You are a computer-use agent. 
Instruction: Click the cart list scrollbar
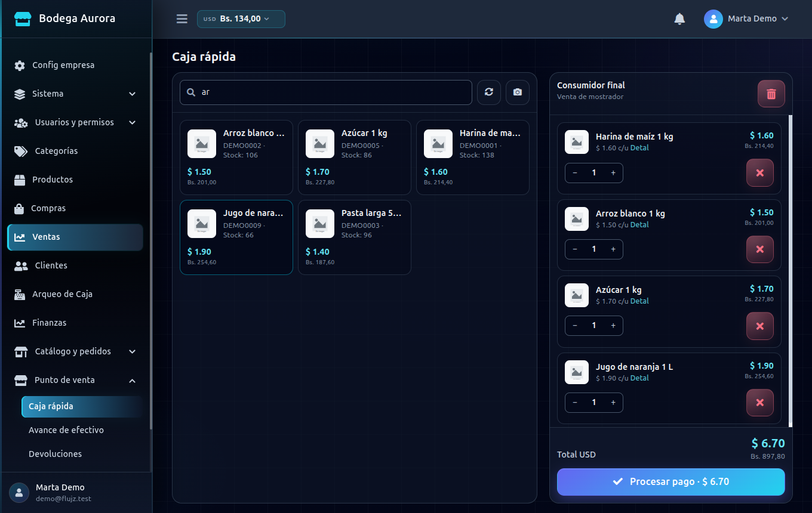(x=791, y=271)
